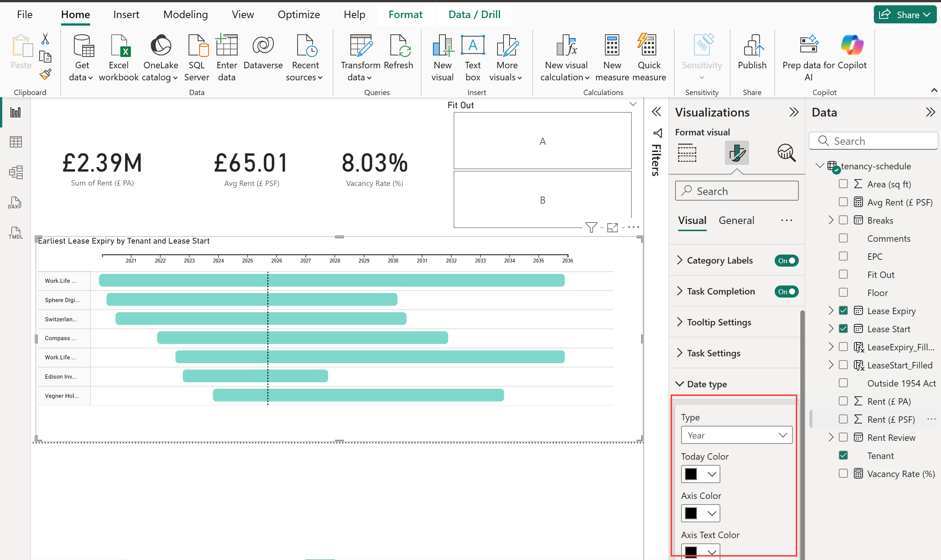Screen dimensions: 941x560
Task: Open the TMDL view icon
Action: [15, 233]
